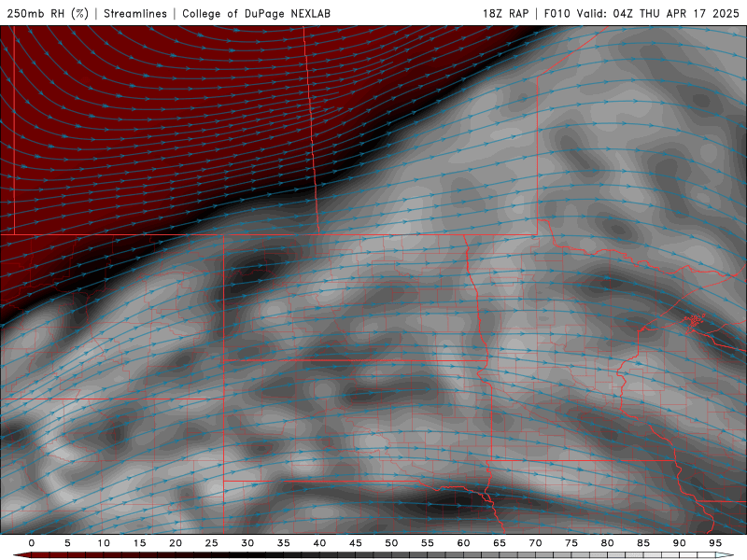Screen dimensions: 747x560
Task: Click the white right arrow tip of color bar
Action: (x=725, y=555)
